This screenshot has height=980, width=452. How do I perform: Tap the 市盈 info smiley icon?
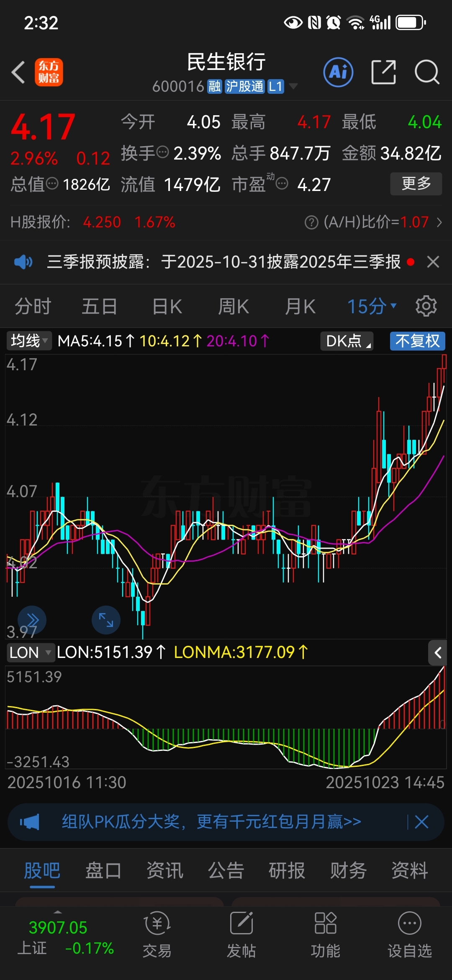click(x=282, y=183)
